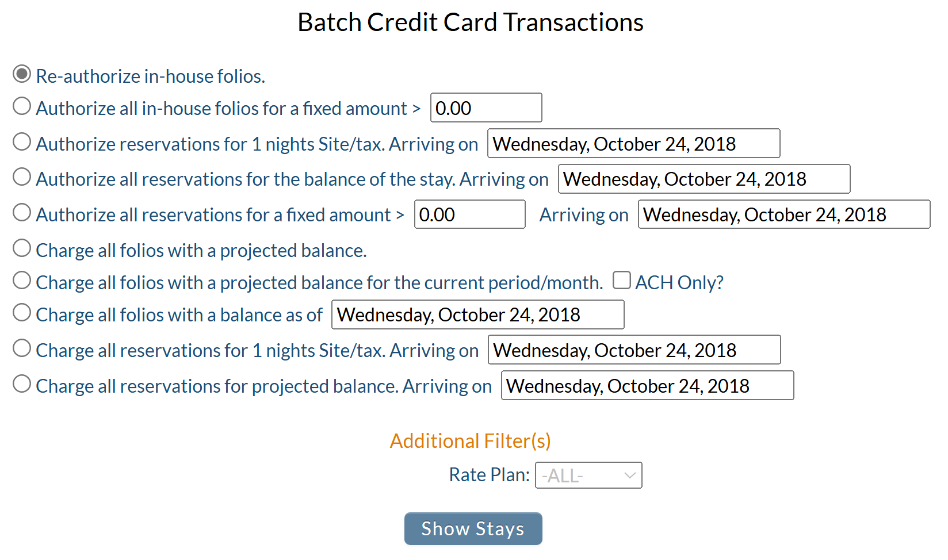Choose Charge all reservations for 1 nights Site/tax
This screenshot has width=948, height=560.
click(22, 348)
